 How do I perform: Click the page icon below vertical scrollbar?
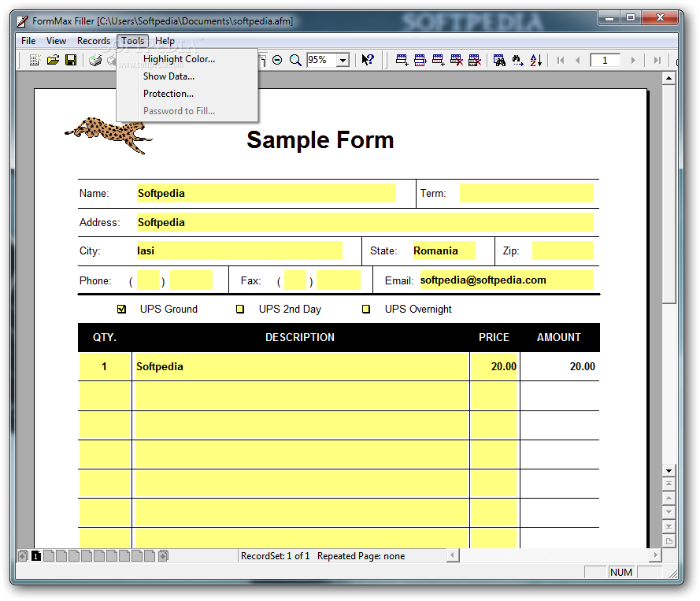(x=669, y=541)
